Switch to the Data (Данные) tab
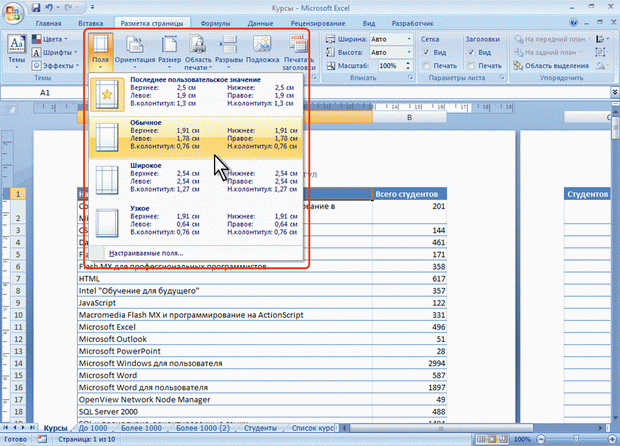This screenshot has height=446, width=620. point(260,23)
